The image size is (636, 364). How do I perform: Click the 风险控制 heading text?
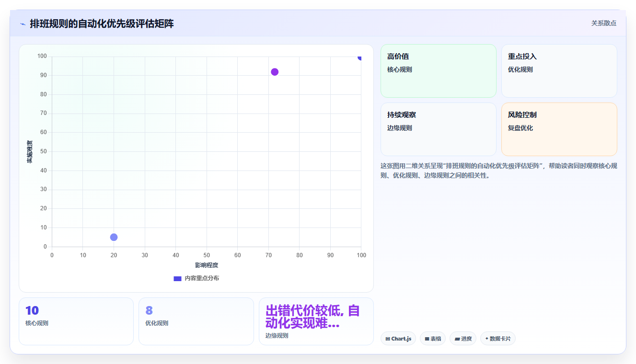(x=522, y=115)
